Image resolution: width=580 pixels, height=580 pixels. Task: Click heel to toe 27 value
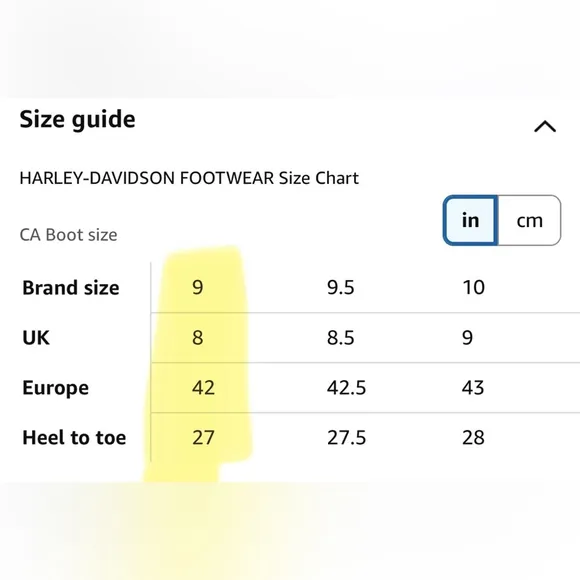[x=203, y=438]
